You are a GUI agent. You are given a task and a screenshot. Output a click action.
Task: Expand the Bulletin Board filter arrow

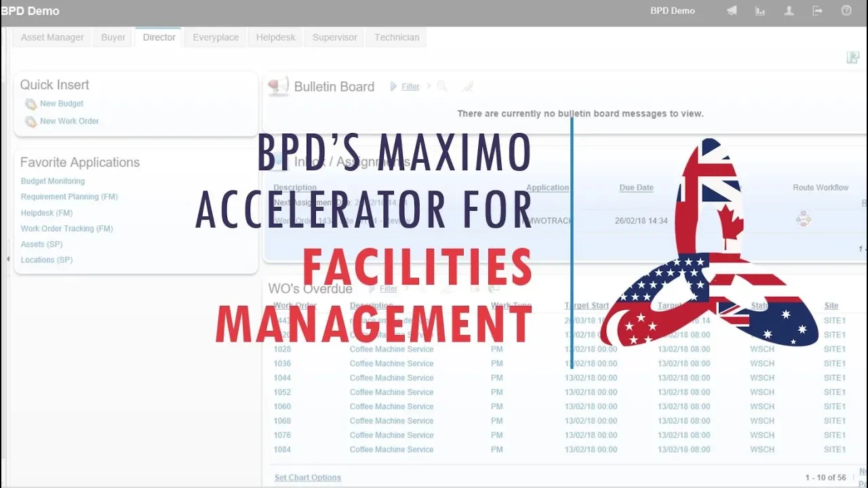pos(393,86)
